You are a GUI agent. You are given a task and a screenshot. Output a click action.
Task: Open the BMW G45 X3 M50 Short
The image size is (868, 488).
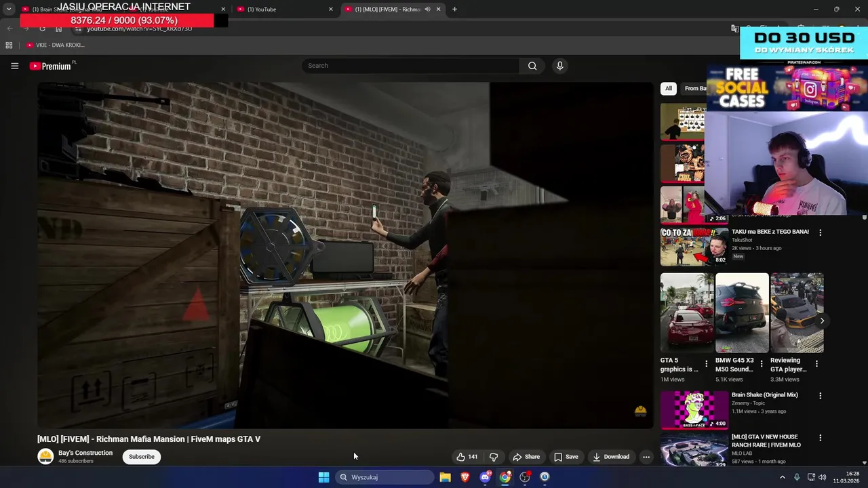(742, 313)
